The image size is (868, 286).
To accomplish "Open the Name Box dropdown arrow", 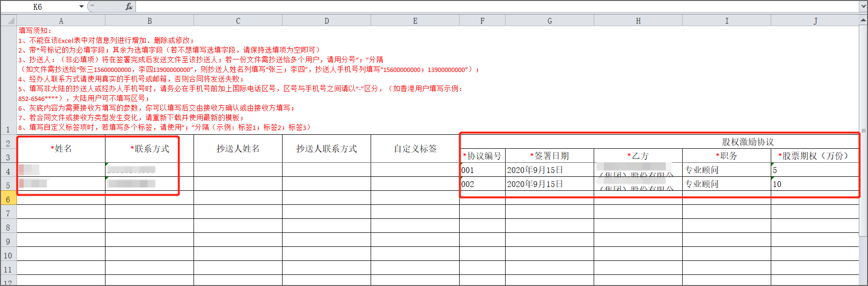I will pyautogui.click(x=81, y=6).
